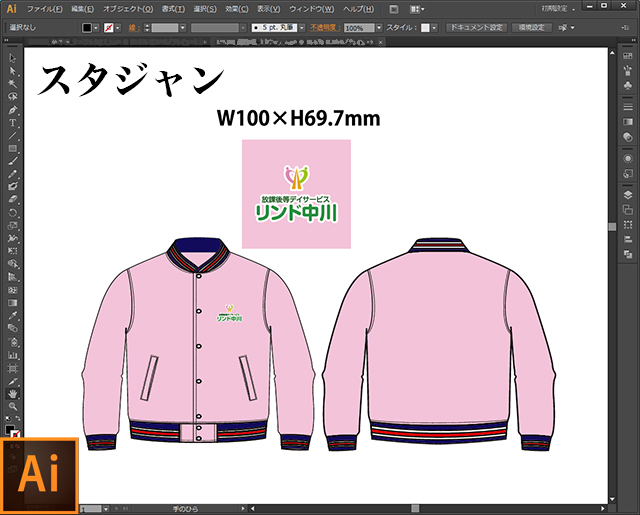Select the Line Segment tool
The image size is (640, 515).
pos(13,135)
